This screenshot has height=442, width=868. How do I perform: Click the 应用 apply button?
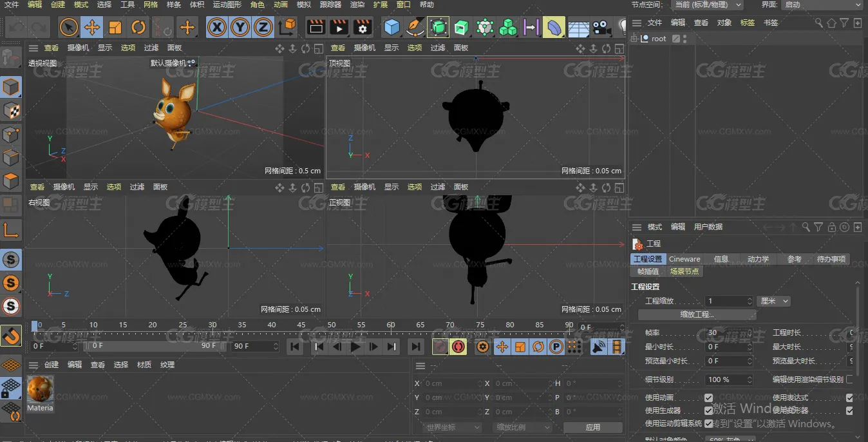tap(593, 427)
